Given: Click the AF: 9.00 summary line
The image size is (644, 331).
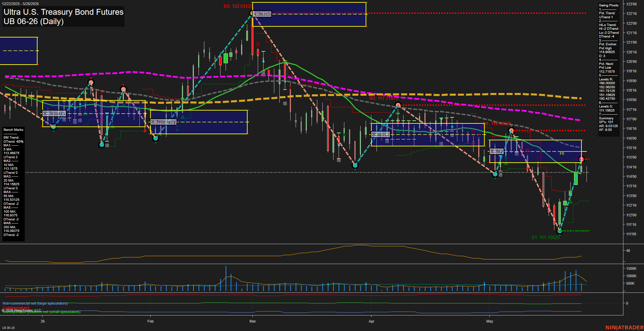Looking at the screenshot, I should (x=605, y=130).
